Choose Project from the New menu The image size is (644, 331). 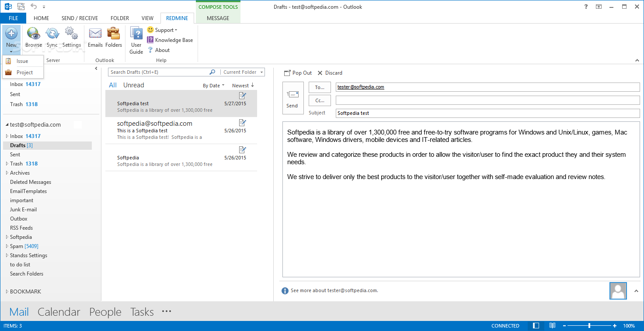coord(23,72)
